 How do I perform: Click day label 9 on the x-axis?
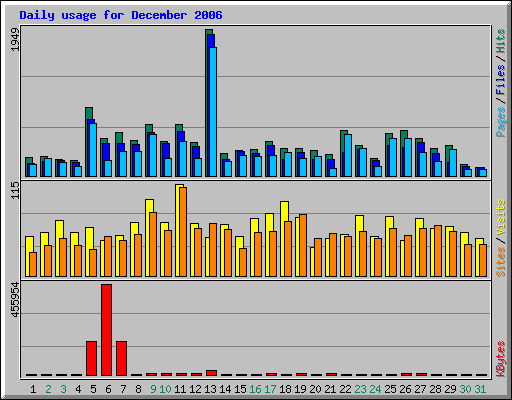point(153,389)
